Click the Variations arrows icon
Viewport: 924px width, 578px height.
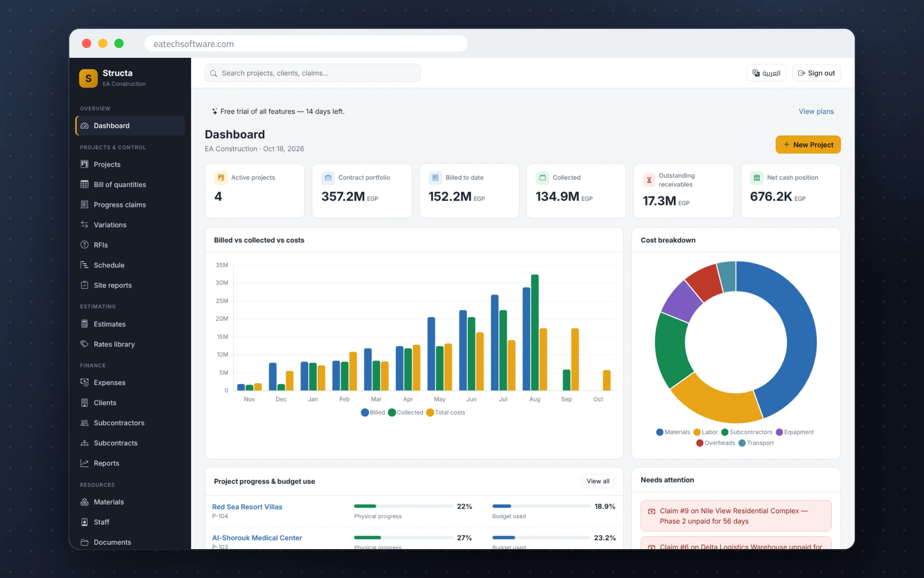click(84, 225)
